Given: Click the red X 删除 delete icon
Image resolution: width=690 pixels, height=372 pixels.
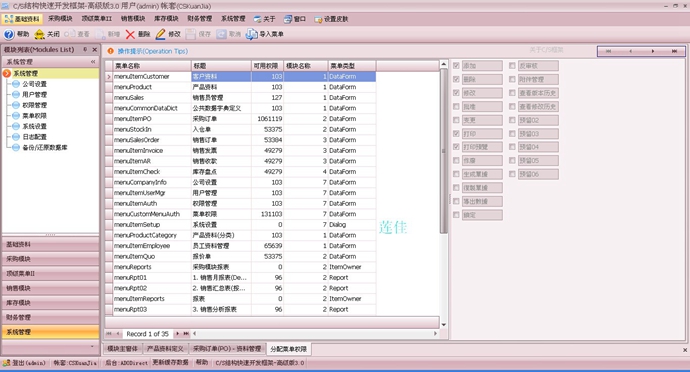Looking at the screenshot, I should pyautogui.click(x=130, y=34).
